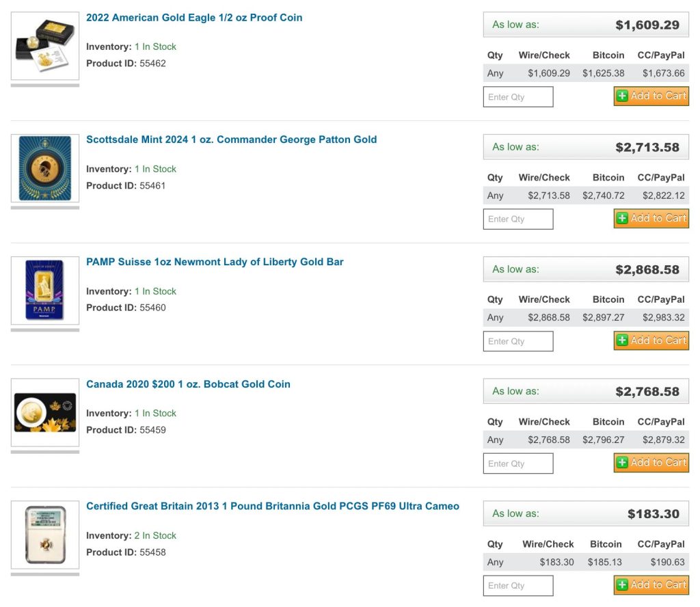
Task: Add Britannia Gold PCGS PF69 to cart
Action: point(651,585)
